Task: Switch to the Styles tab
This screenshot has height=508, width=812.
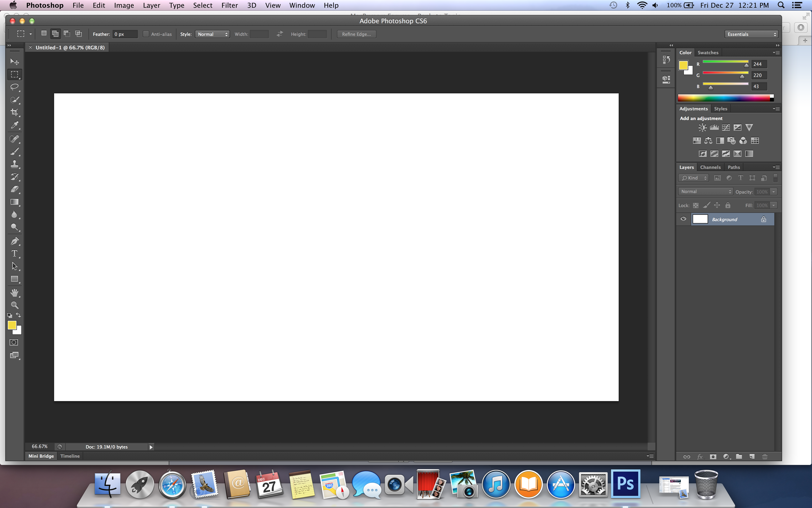Action: coord(720,109)
